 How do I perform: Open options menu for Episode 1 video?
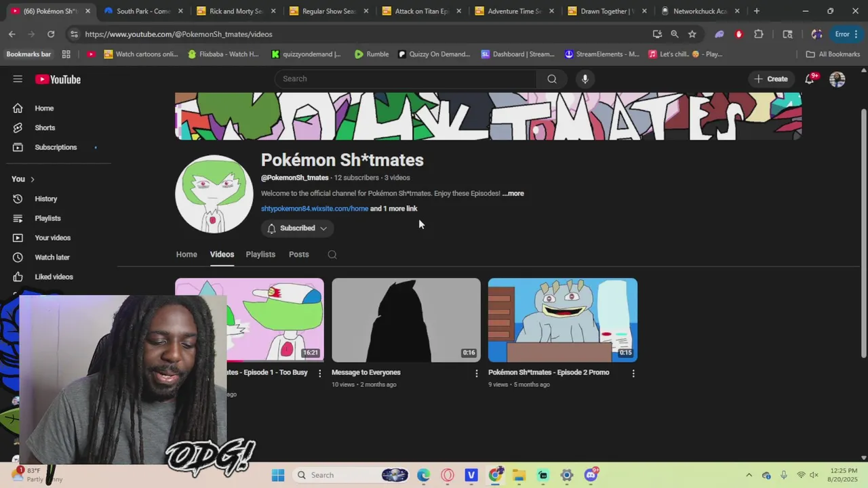pyautogui.click(x=319, y=373)
